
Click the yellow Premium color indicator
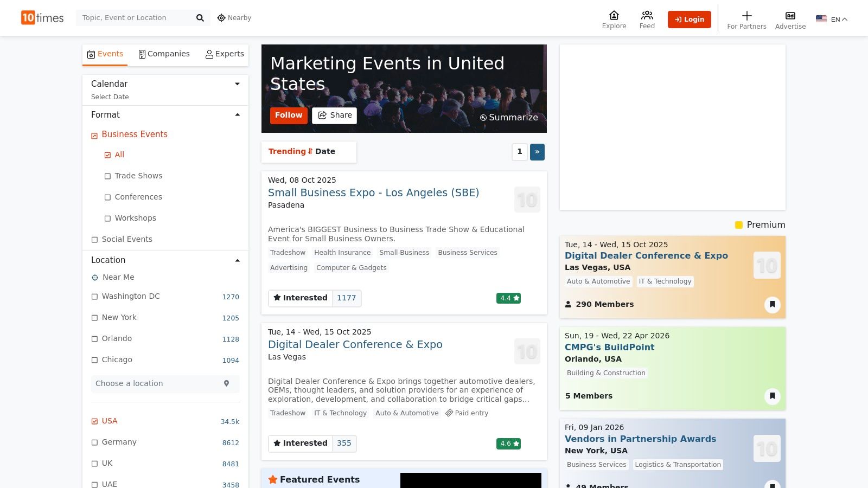click(x=738, y=225)
